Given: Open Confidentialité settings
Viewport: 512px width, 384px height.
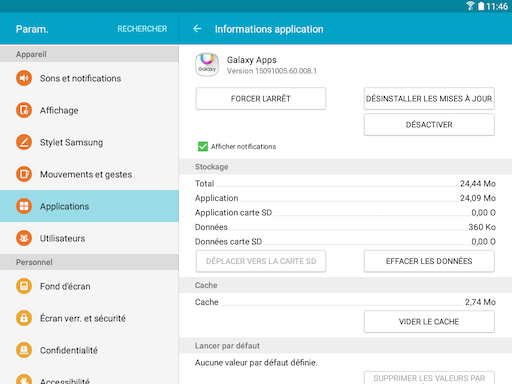Looking at the screenshot, I should point(89,350).
